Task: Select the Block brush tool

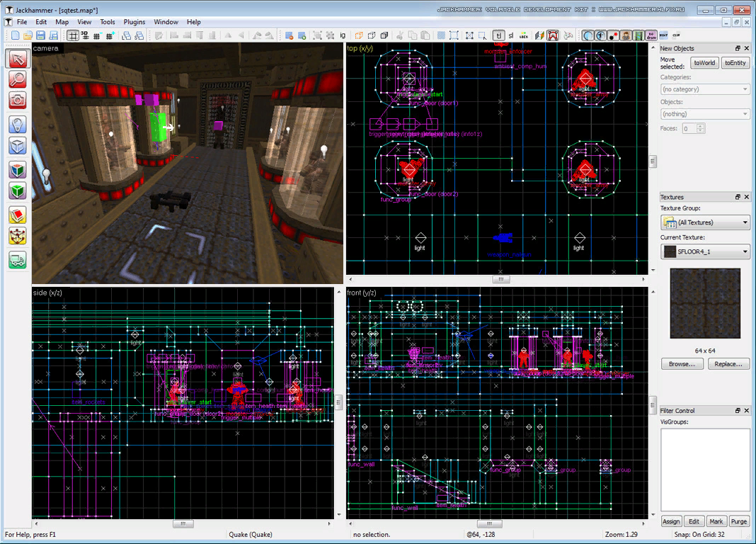Action: pyautogui.click(x=18, y=145)
